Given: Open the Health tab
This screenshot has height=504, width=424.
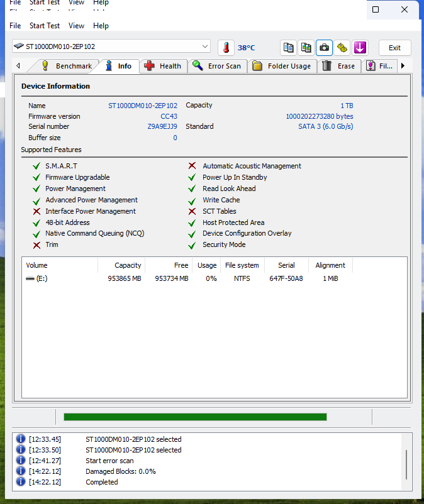Looking at the screenshot, I should (163, 66).
